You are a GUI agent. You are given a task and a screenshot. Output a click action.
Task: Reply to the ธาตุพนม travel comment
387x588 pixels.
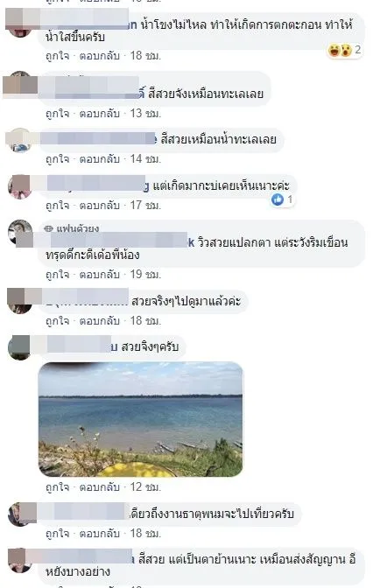click(x=100, y=533)
